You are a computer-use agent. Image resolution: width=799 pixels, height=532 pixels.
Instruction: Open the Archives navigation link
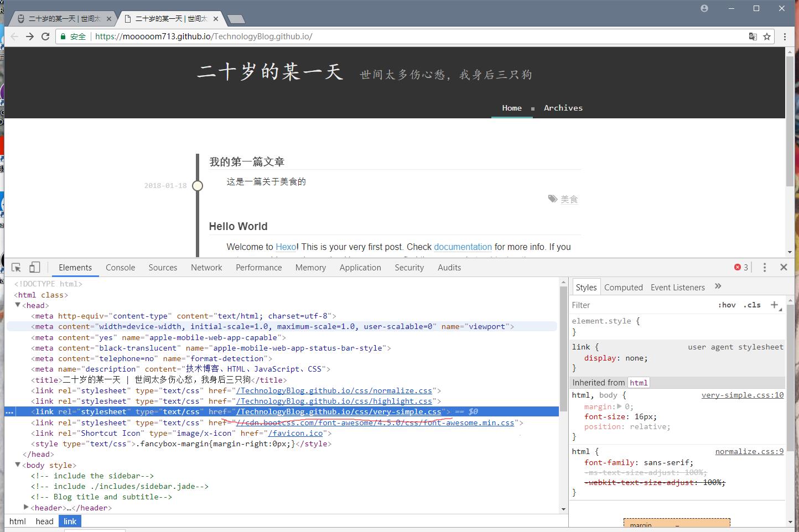(x=563, y=108)
